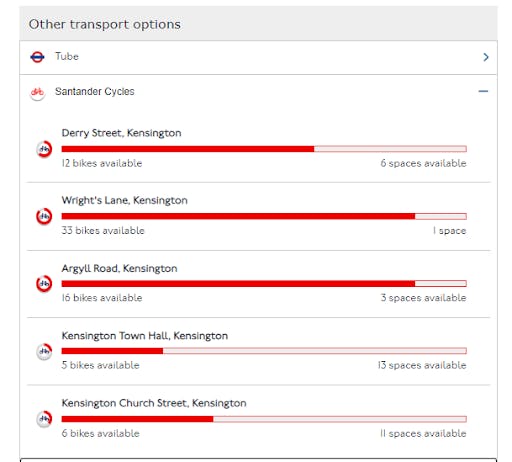Expand the Tube option with the chevron arrow
The image size is (512, 462).
pyautogui.click(x=486, y=57)
